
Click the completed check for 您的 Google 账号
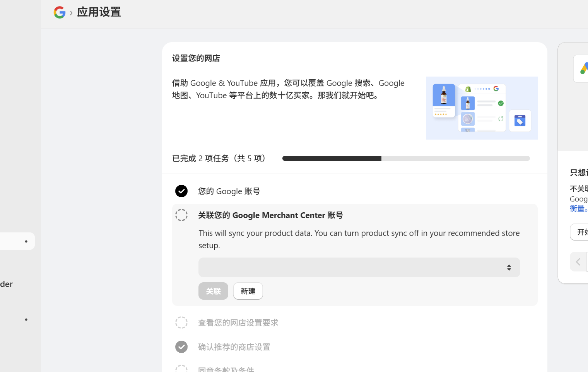pyautogui.click(x=181, y=191)
